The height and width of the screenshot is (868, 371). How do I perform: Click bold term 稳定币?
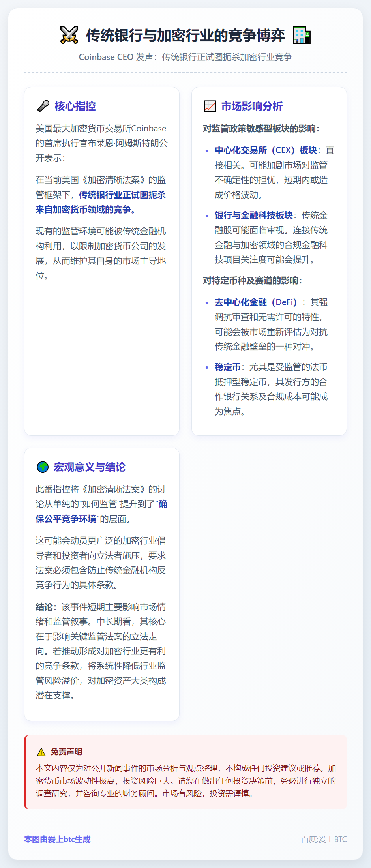[228, 367]
